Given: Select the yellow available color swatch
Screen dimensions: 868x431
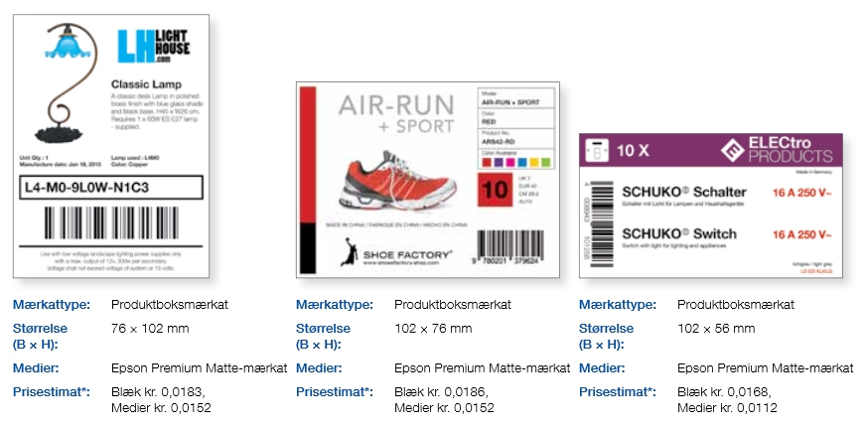Looking at the screenshot, I should pos(533,162).
